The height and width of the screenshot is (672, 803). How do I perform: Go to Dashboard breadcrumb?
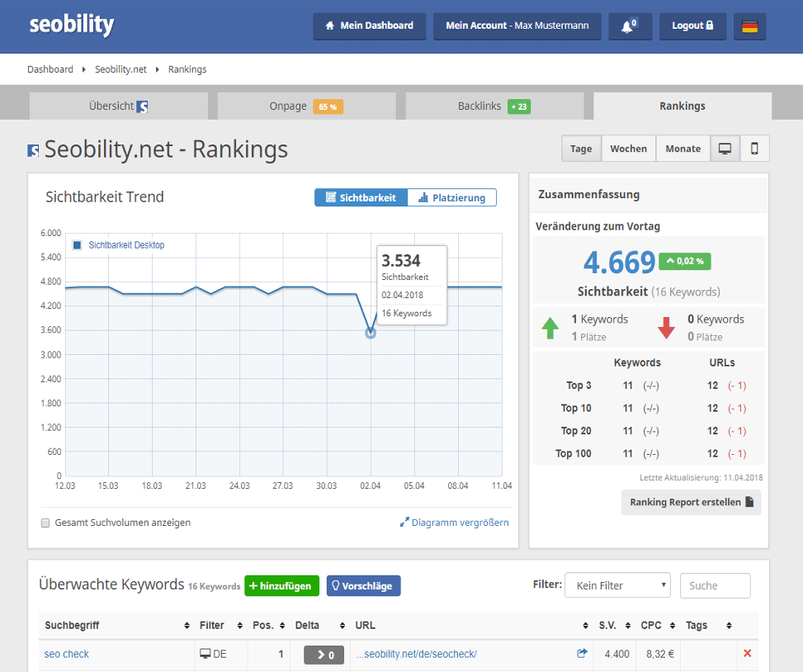coord(50,69)
